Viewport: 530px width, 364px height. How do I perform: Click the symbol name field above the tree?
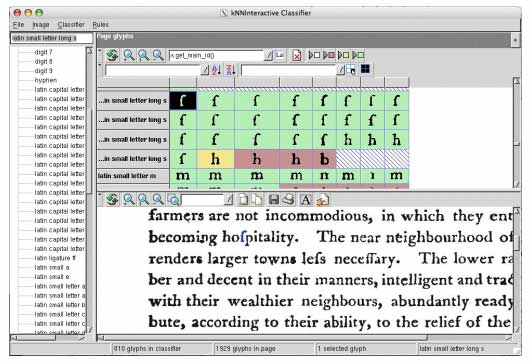tap(51, 38)
